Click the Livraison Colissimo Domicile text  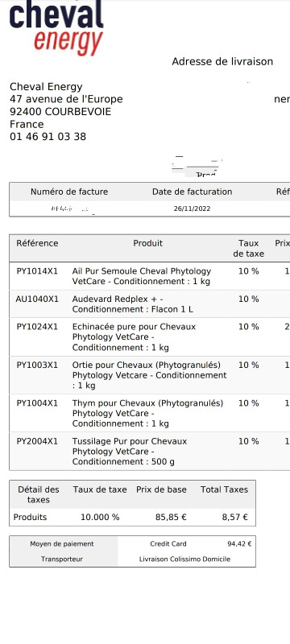[x=184, y=559]
